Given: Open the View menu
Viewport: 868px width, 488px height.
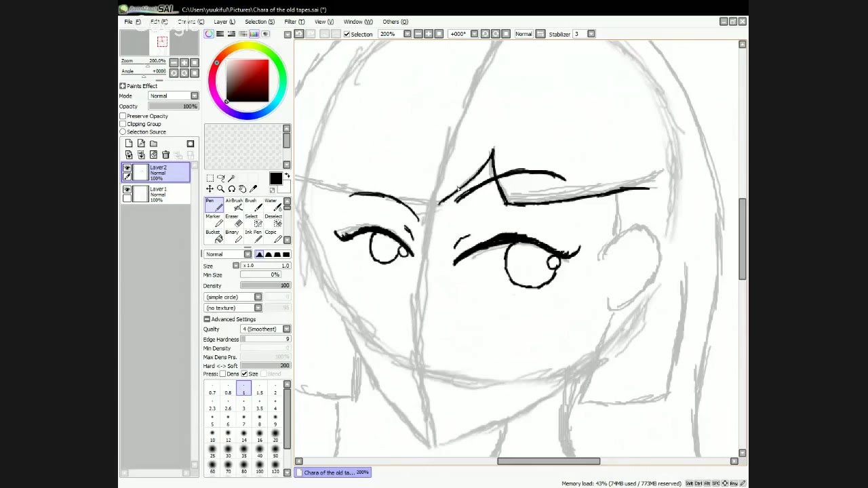Looking at the screenshot, I should [323, 22].
